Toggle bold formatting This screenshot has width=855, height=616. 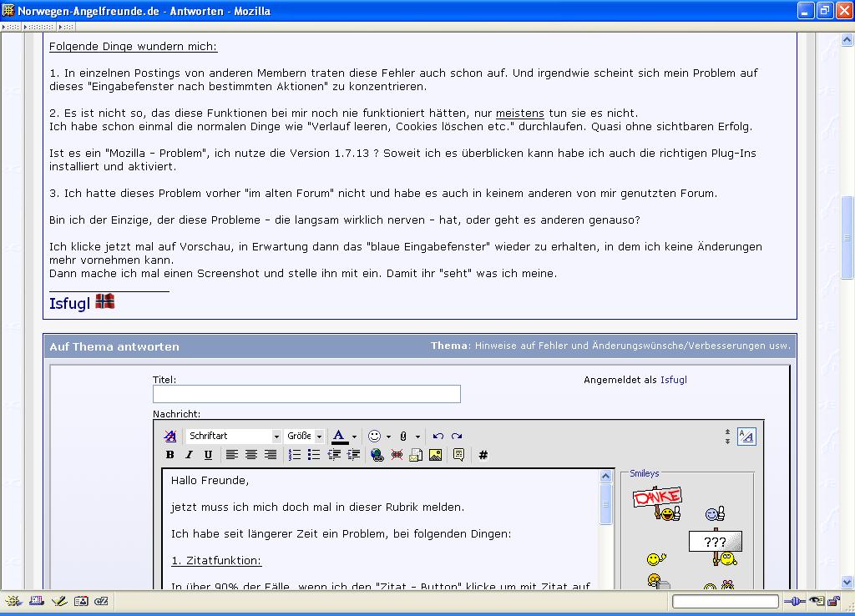coord(170,455)
